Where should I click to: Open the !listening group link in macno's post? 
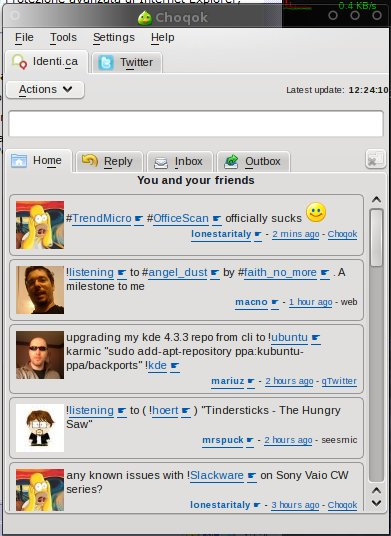[x=91, y=272]
